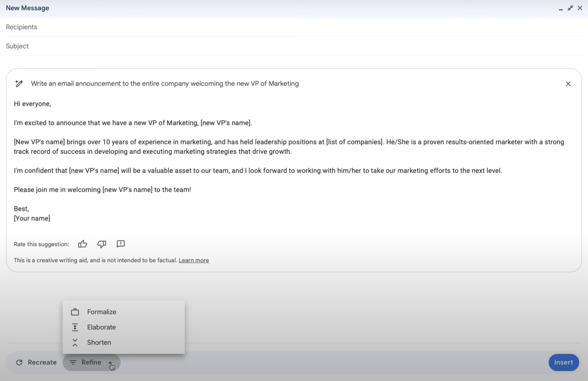Click the Shorten collapse icon

coord(75,343)
